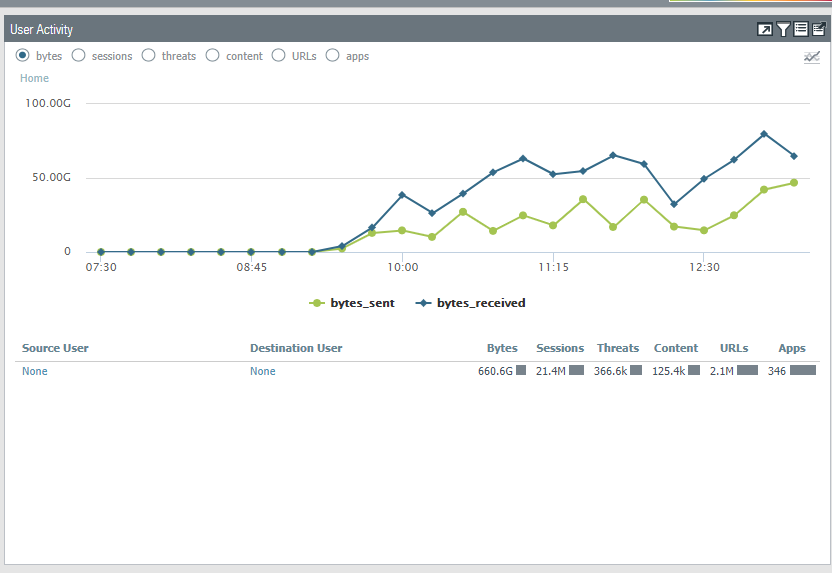Choose the content radio option
The image size is (832, 573).
pyautogui.click(x=212, y=56)
